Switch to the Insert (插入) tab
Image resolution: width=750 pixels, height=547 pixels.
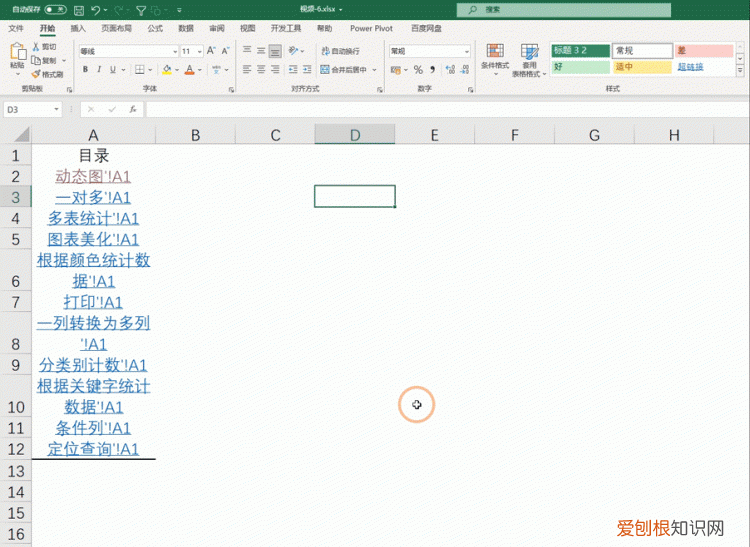coord(78,29)
